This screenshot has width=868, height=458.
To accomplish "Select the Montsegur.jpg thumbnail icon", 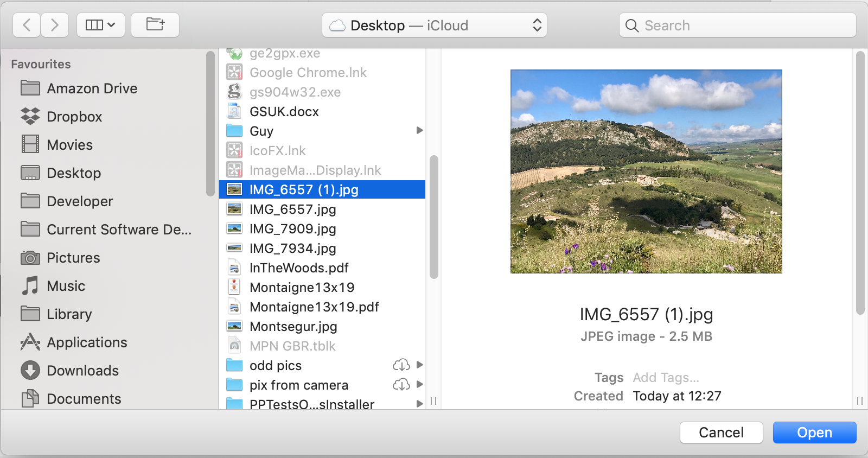I will [x=234, y=326].
